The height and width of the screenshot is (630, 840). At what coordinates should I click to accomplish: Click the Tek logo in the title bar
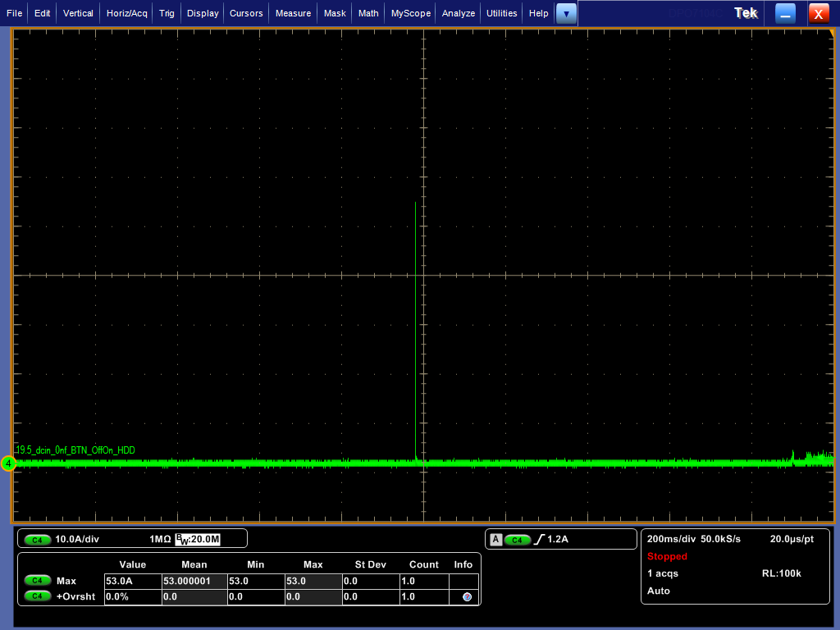coord(746,13)
